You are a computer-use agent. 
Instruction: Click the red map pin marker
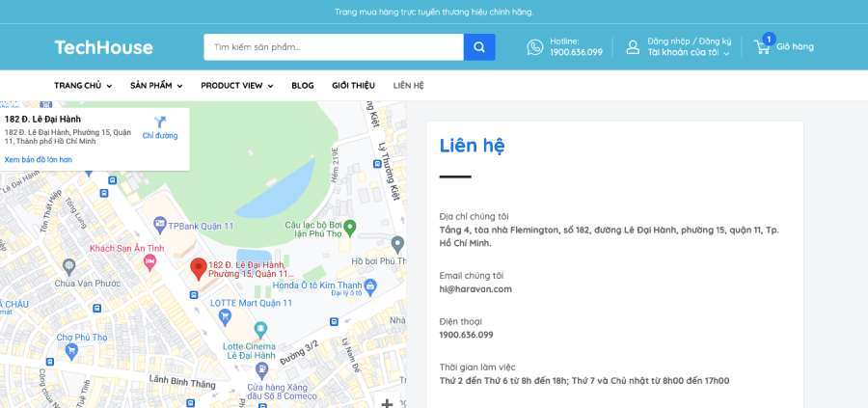point(198,269)
